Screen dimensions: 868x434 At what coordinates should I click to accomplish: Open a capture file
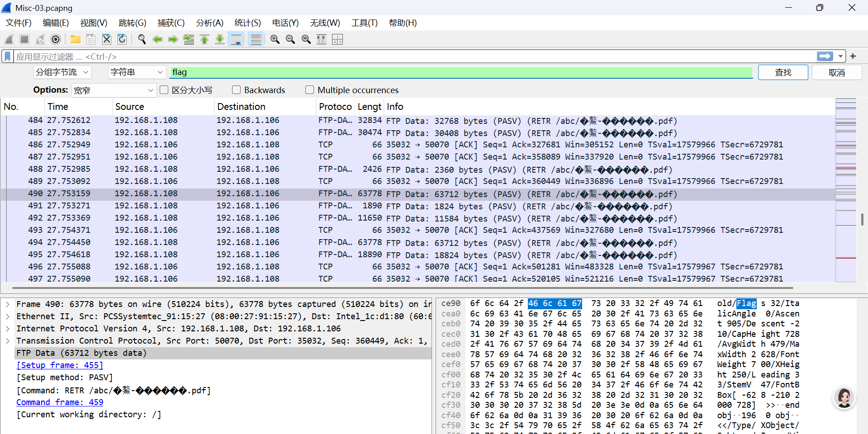click(x=75, y=39)
